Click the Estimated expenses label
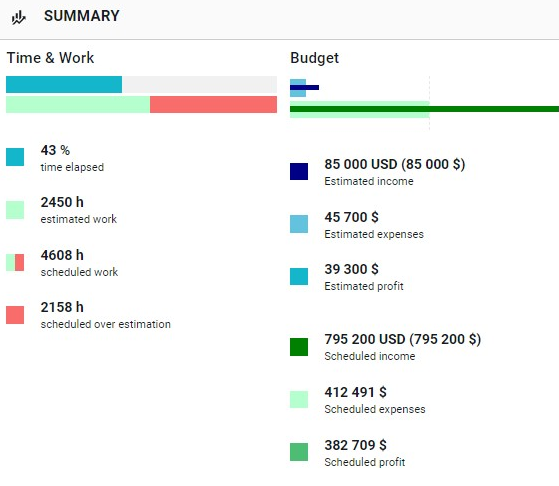Image resolution: width=559 pixels, height=486 pixels. click(374, 234)
